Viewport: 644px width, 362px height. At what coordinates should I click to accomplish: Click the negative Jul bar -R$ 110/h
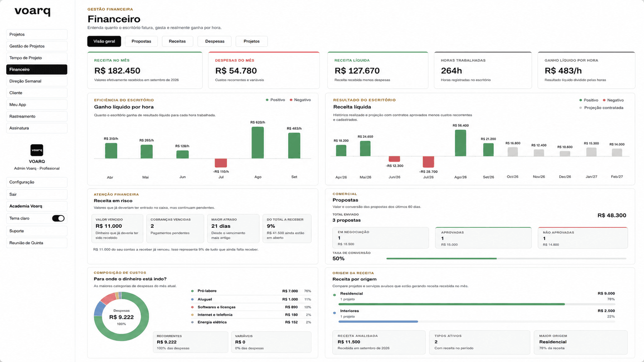tap(221, 163)
